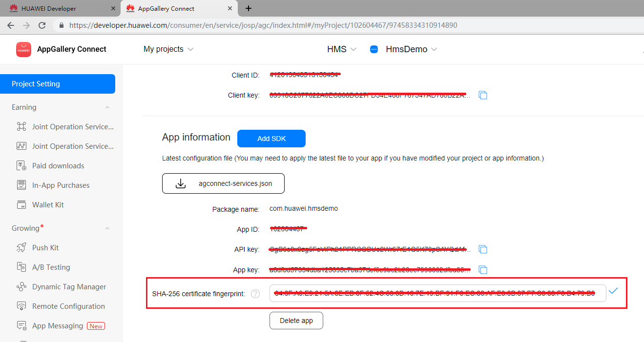Go to In-App Purchases
The height and width of the screenshot is (342, 644).
coord(61,185)
